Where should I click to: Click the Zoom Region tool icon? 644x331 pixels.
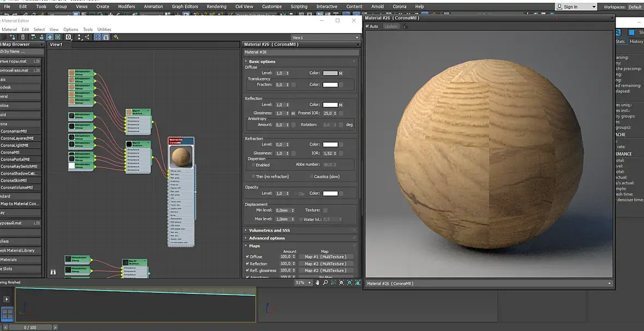[333, 283]
